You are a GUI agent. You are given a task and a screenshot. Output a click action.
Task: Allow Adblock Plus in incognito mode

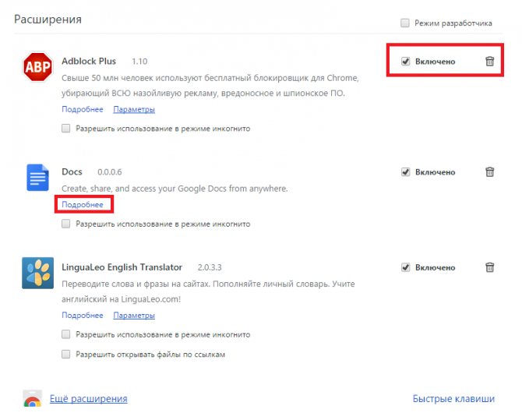[x=66, y=129]
